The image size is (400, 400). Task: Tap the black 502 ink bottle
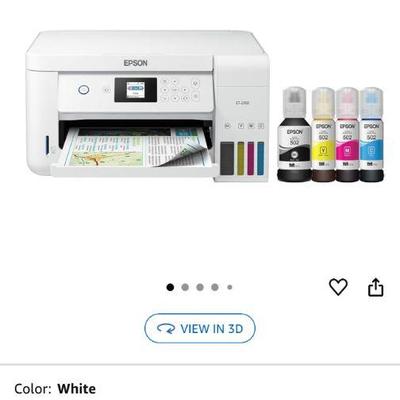click(294, 134)
